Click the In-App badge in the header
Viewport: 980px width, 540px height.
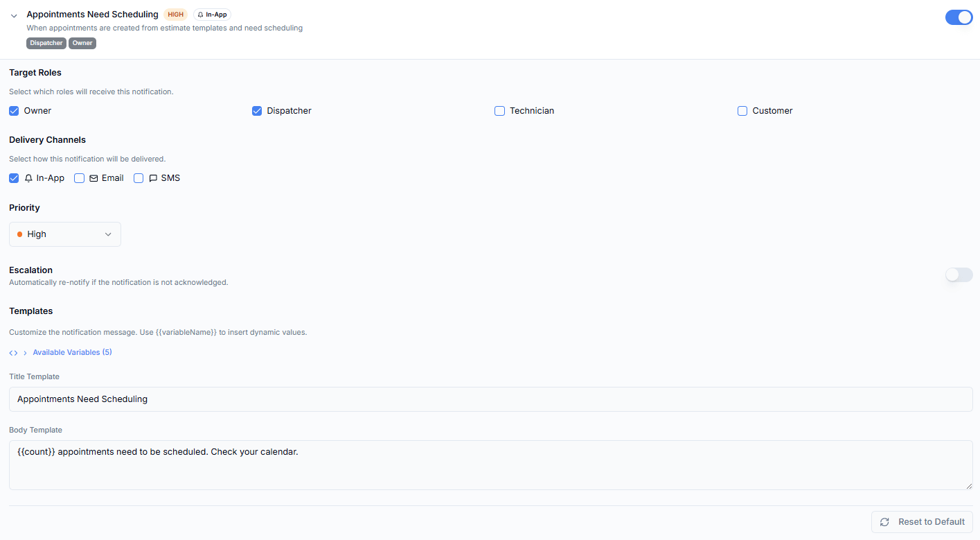click(x=212, y=15)
